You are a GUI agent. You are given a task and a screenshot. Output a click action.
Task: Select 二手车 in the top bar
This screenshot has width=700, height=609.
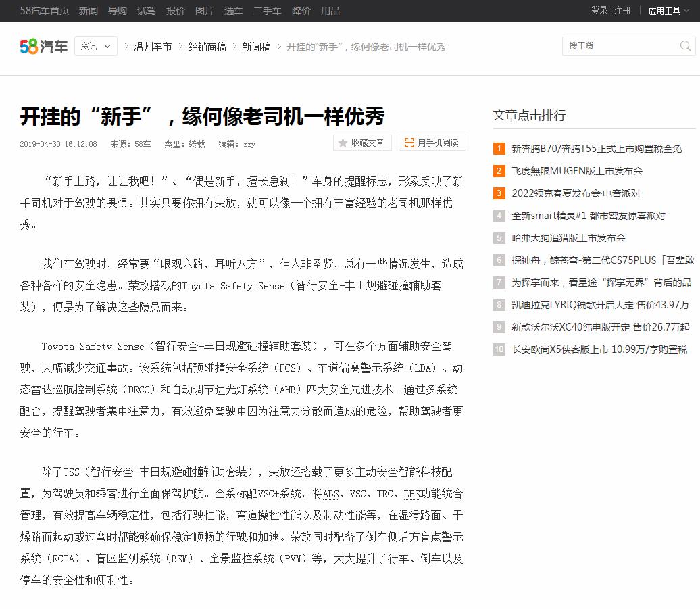268,11
